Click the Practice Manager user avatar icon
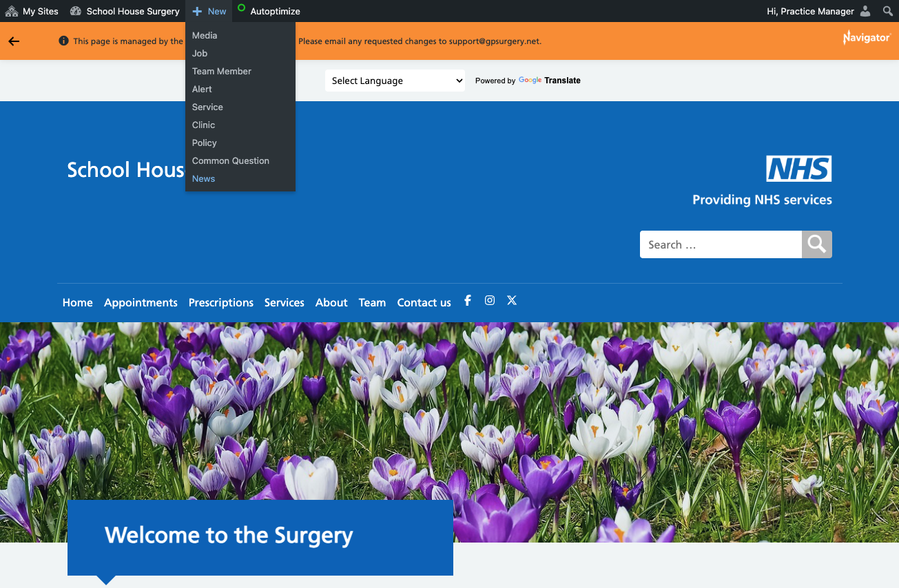 (x=865, y=11)
